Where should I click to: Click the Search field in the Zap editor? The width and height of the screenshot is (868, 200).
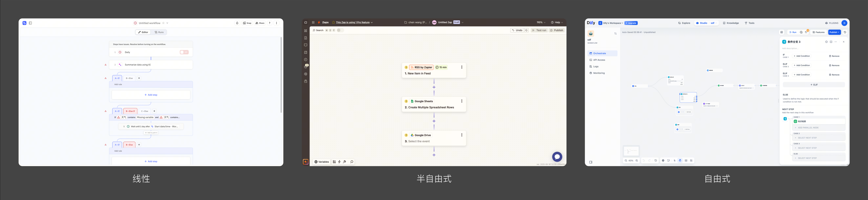(x=318, y=30)
